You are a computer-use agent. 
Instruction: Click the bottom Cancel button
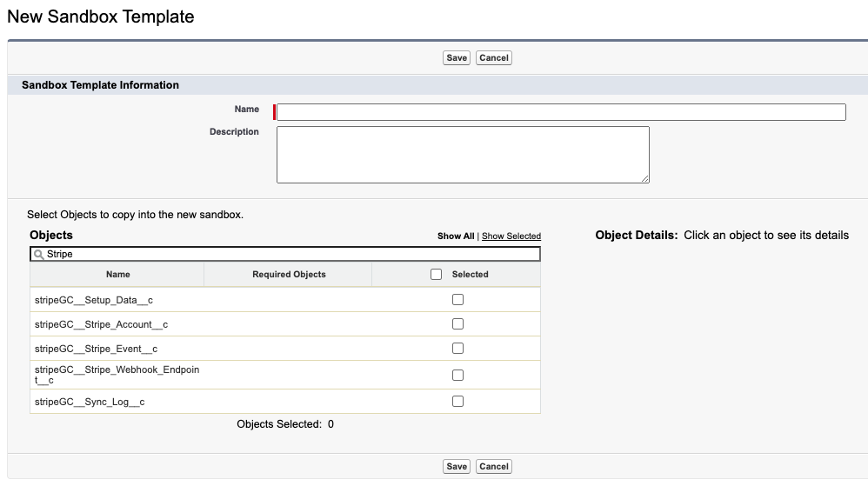(494, 467)
